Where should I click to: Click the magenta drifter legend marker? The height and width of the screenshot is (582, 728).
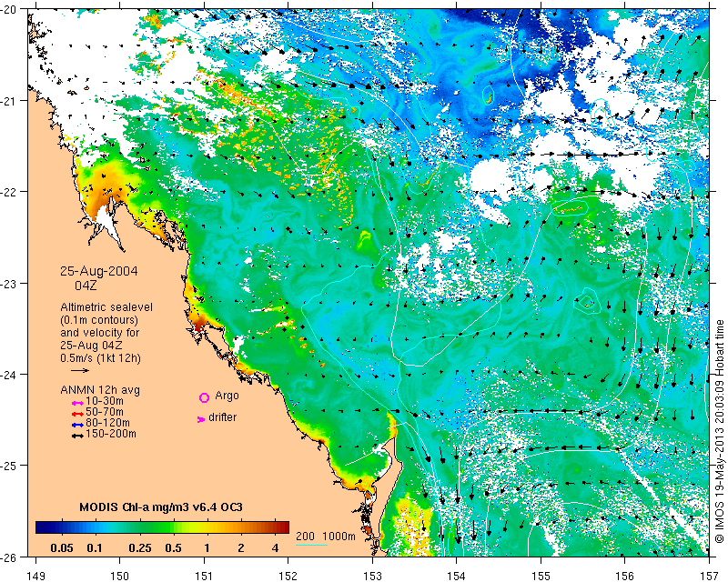click(x=200, y=419)
